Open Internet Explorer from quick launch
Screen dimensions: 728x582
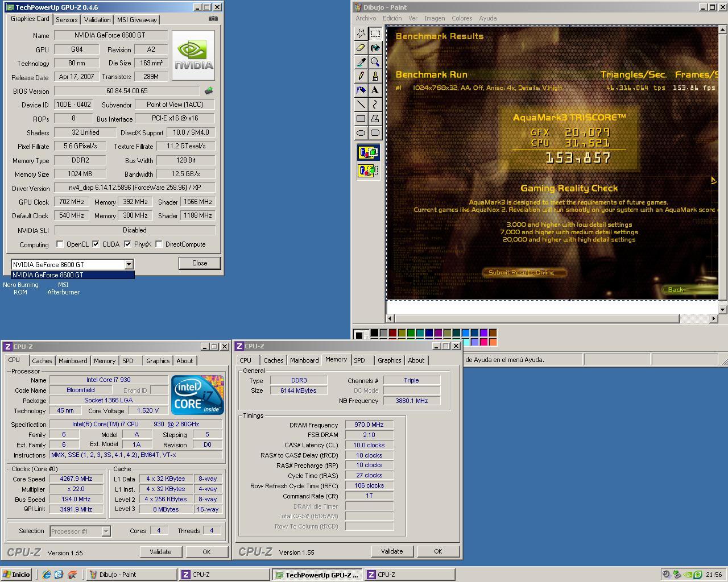[x=47, y=575]
